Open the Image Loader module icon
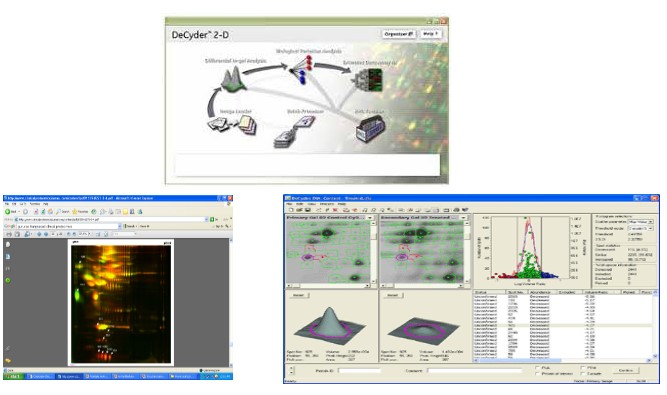Screen dimensions: 667x395 tap(232, 125)
